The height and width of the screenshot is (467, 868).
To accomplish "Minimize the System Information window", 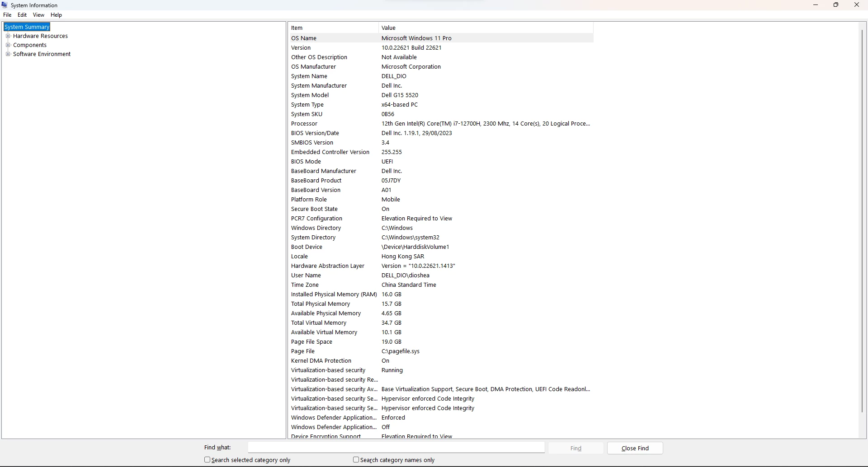I will click(x=816, y=5).
